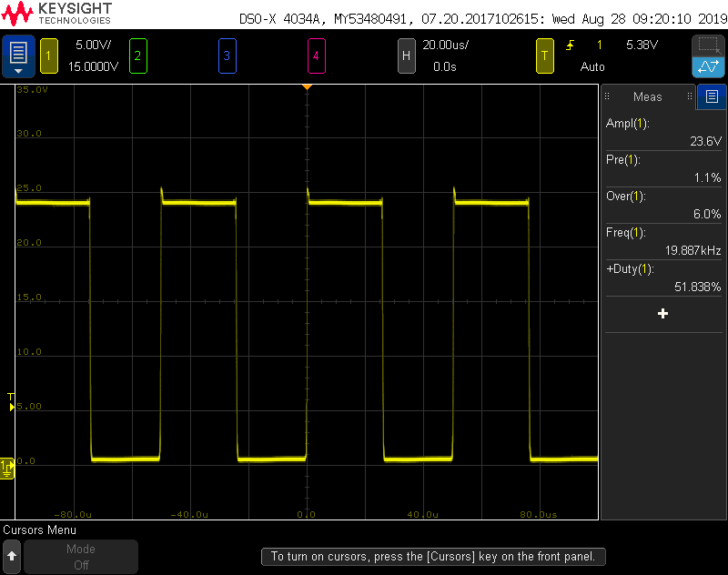Click the Cursors Menu title

(x=39, y=530)
